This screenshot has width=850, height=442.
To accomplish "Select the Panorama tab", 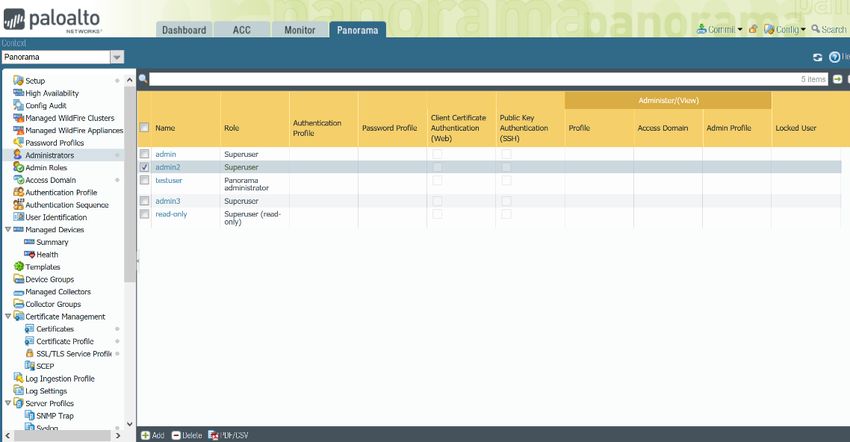I will [x=357, y=30].
